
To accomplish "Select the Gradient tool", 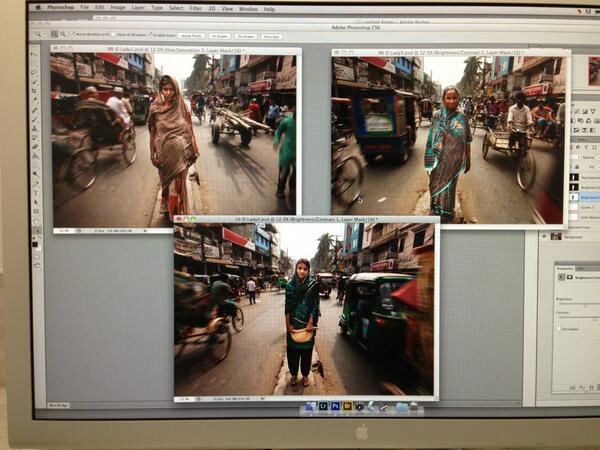I will point(35,156).
